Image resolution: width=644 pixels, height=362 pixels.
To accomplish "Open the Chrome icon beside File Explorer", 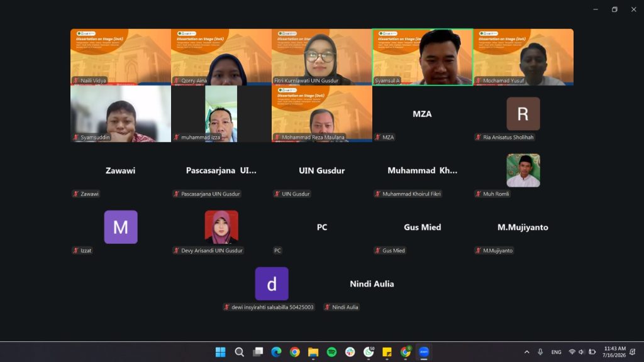I will pos(294,352).
